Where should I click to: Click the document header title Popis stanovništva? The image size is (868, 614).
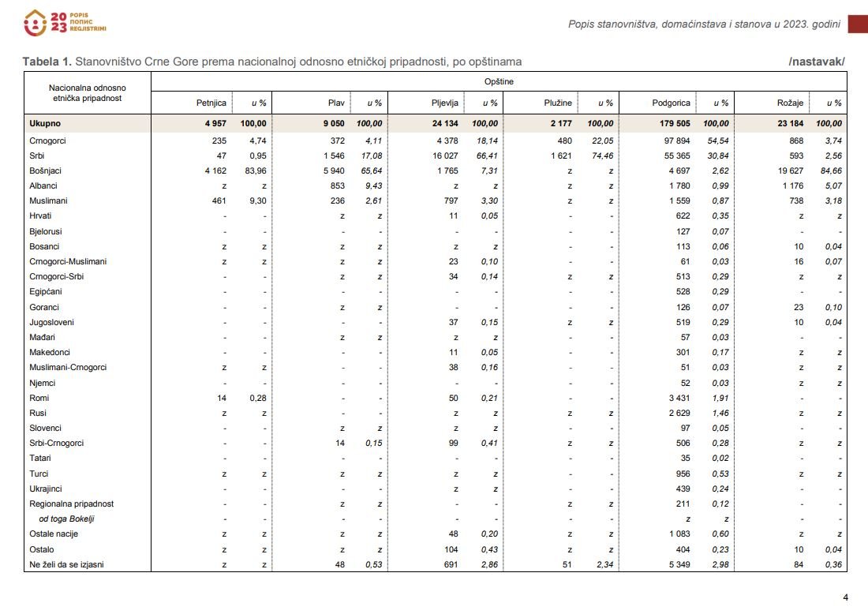(x=704, y=24)
